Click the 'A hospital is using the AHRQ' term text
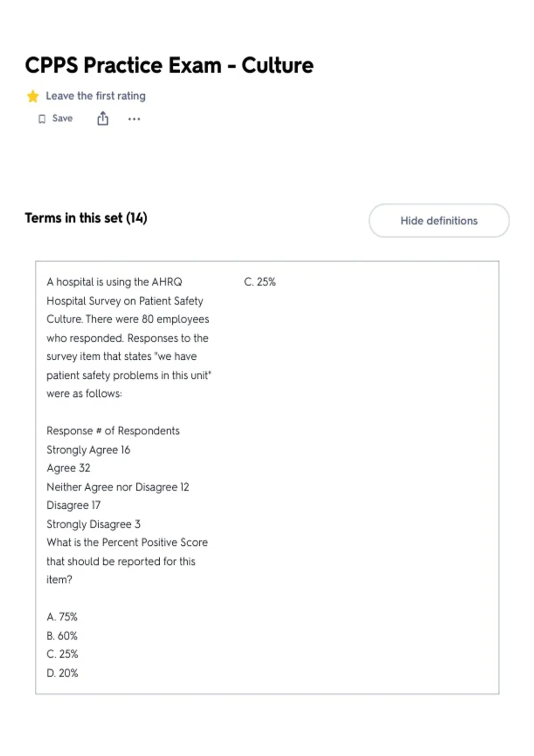Screen dimensions: 534x756 [x=114, y=282]
